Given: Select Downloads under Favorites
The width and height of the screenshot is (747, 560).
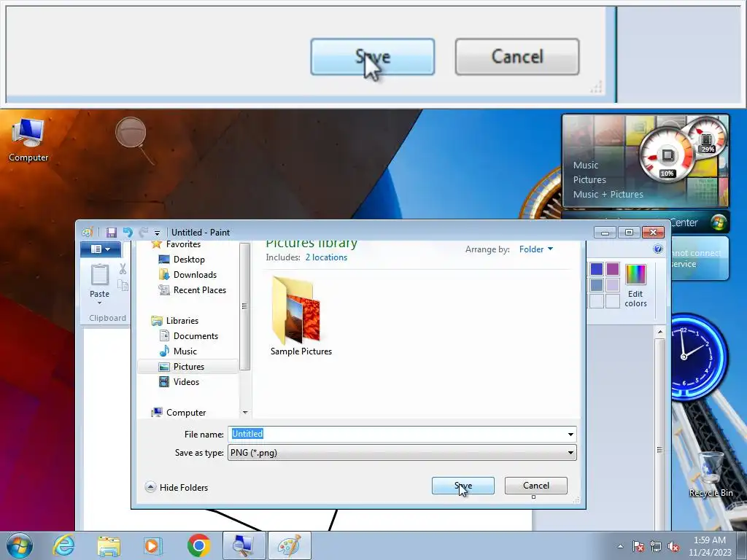Looking at the screenshot, I should click(x=195, y=275).
